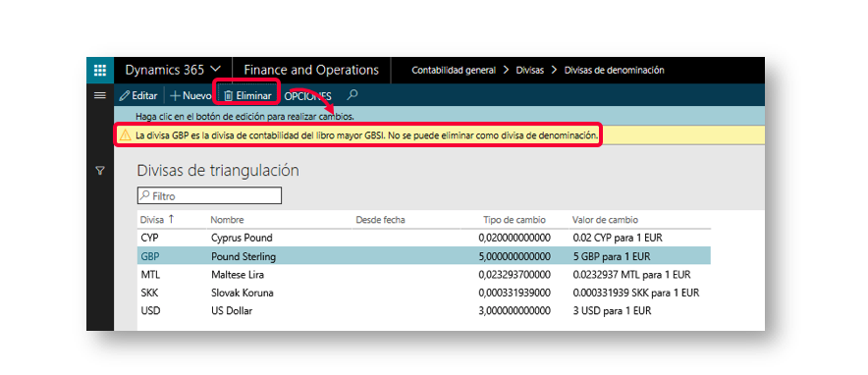The height and width of the screenshot is (375, 868).
Task: Click the Slovak Koruna name cell
Action: (243, 293)
